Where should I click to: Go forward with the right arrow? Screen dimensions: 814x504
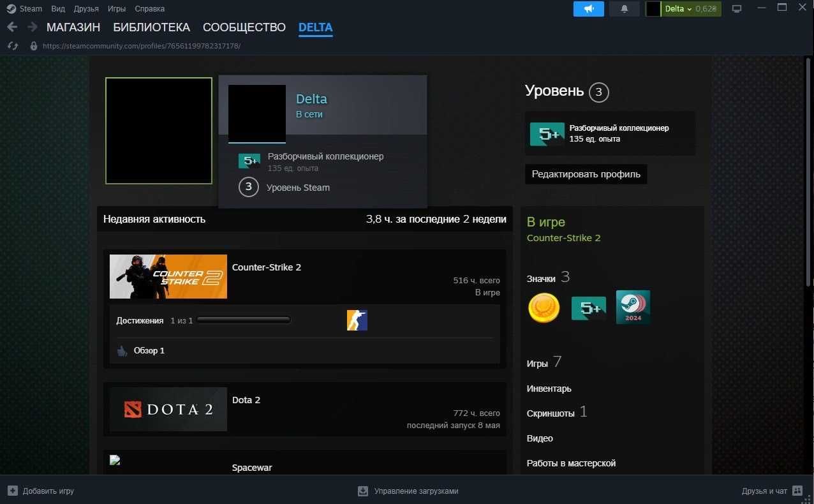point(32,27)
